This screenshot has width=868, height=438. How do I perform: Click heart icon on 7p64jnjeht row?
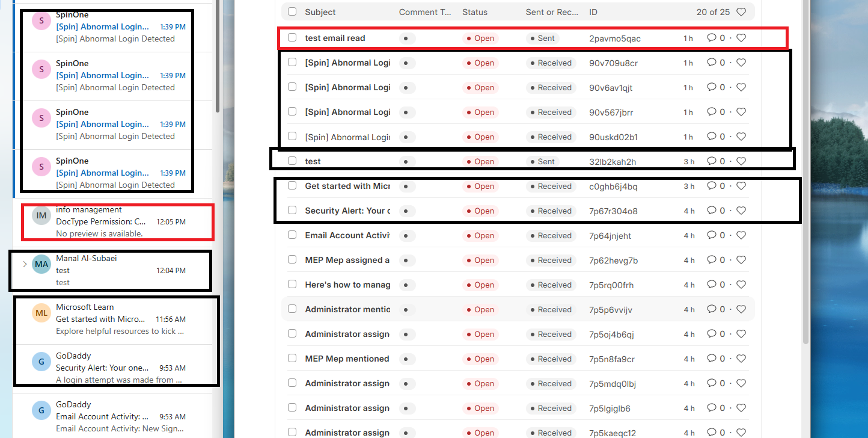click(741, 235)
